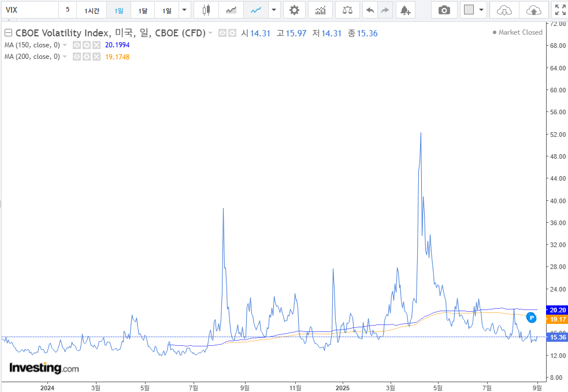Click the 20.20 MA price label on axis
The image size is (568, 392).
click(558, 310)
